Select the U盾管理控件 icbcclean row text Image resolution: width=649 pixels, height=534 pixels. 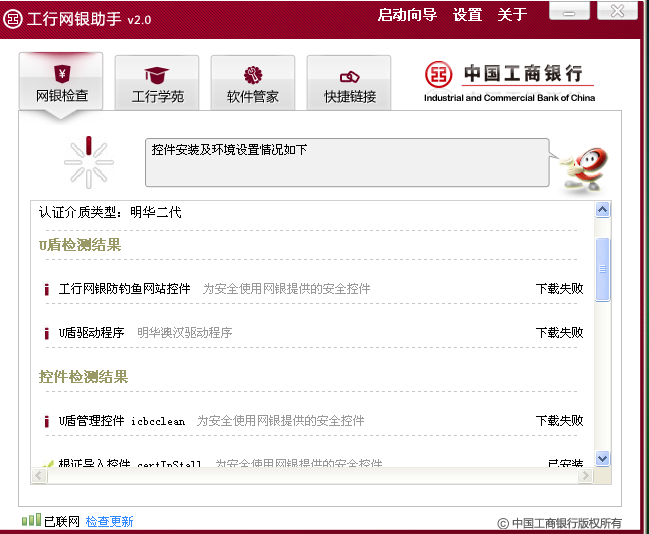point(122,421)
